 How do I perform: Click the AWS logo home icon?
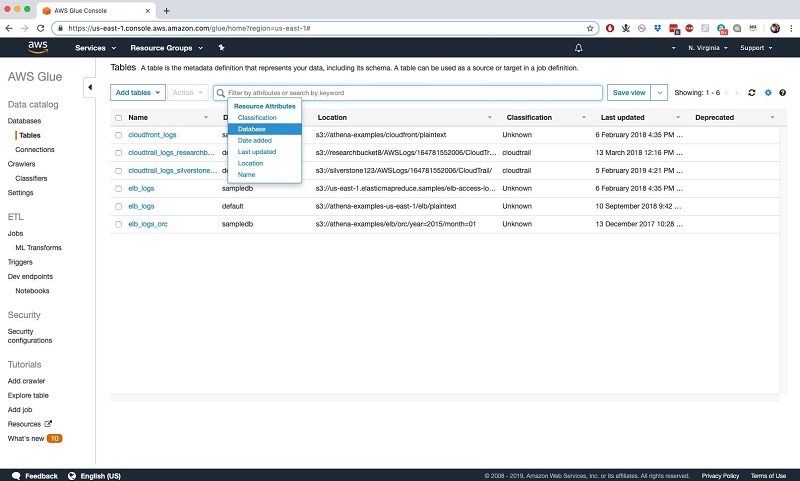click(38, 47)
